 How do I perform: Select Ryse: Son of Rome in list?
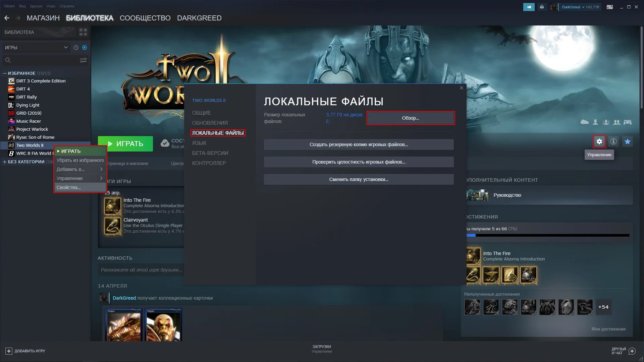point(35,137)
